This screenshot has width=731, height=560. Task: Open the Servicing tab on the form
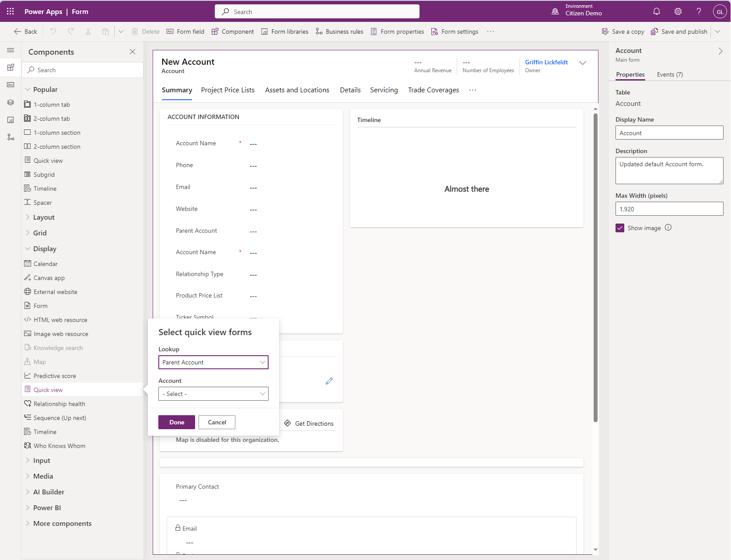point(384,90)
